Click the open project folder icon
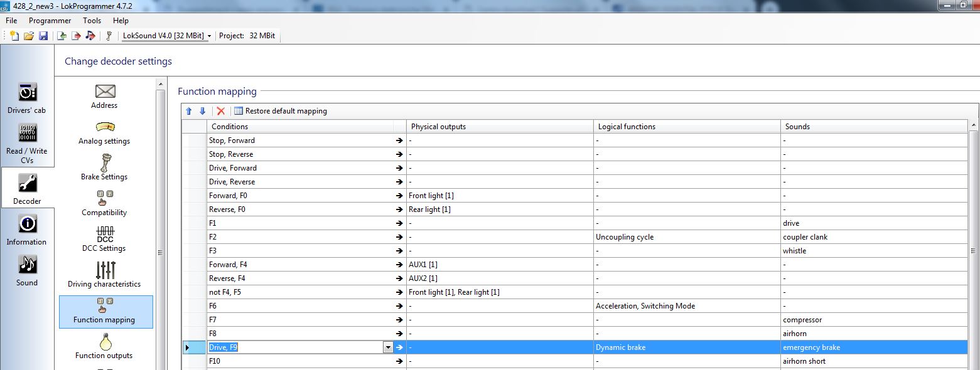The image size is (980, 370). [28, 36]
